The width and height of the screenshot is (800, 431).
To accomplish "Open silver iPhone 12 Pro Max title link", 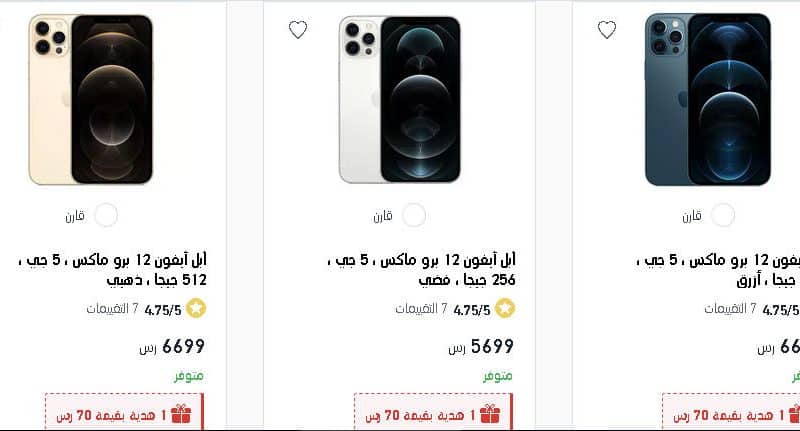I will [x=421, y=270].
